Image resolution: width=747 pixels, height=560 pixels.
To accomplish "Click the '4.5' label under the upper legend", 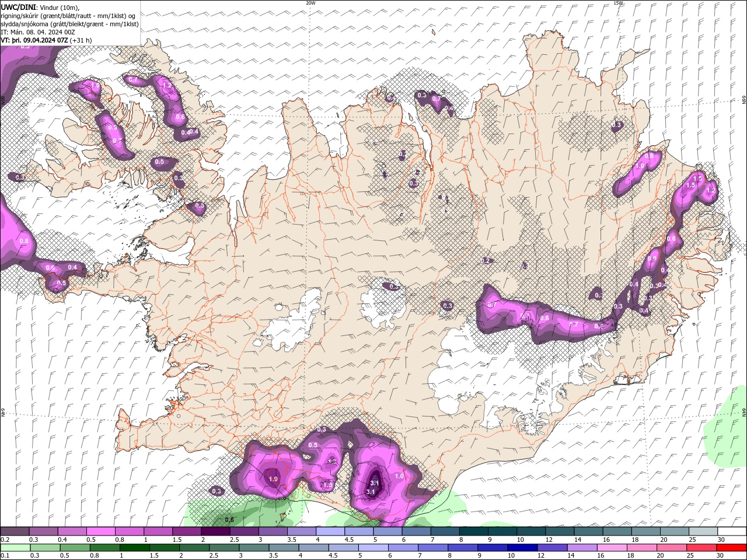I will 349,540.
